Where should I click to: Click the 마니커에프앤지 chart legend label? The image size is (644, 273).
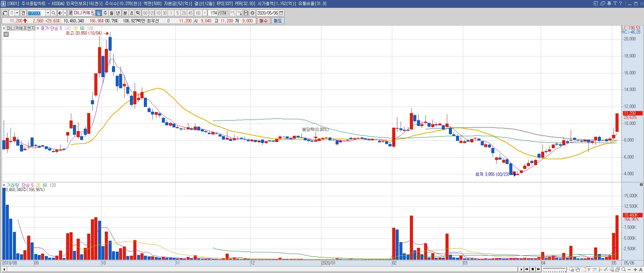pos(21,28)
